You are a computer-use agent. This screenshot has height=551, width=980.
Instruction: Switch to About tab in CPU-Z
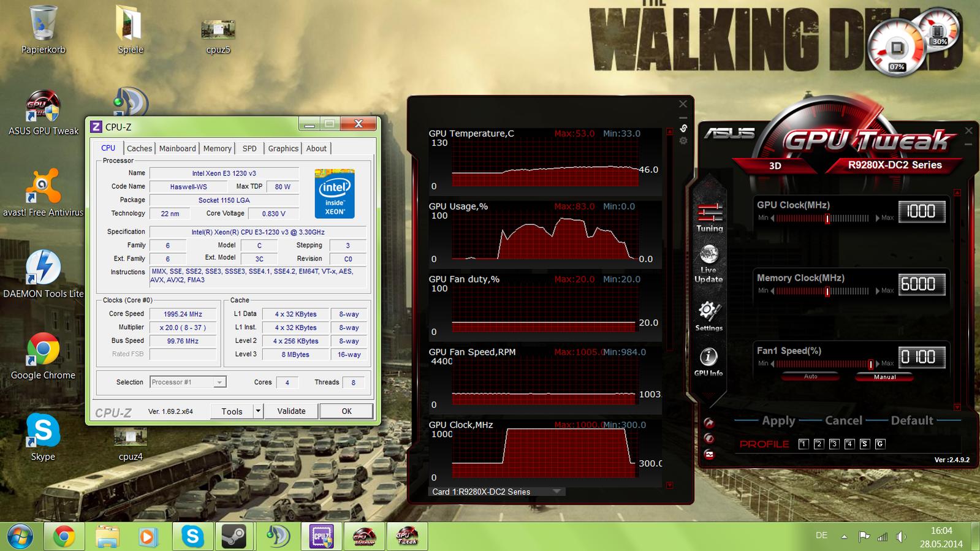(316, 148)
